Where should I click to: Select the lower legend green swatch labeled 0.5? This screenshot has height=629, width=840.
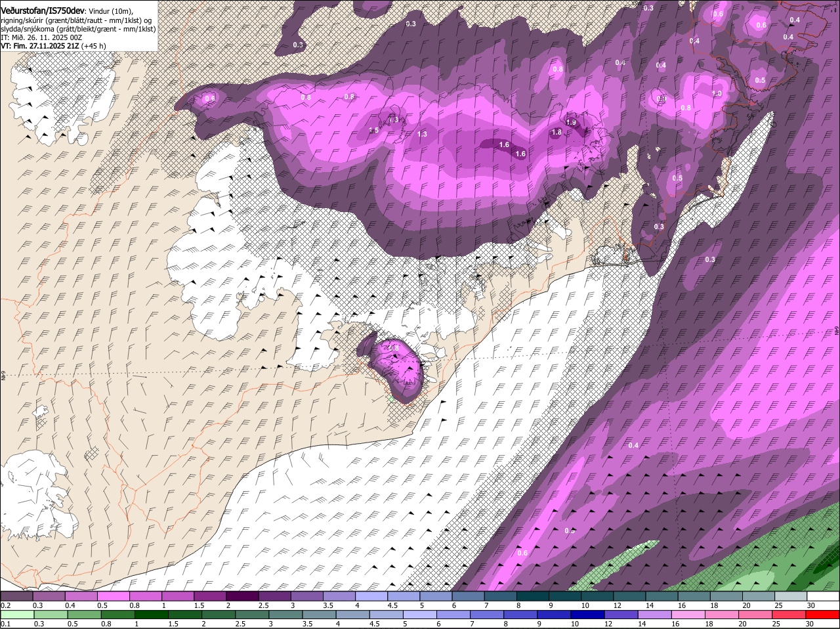[x=85, y=615]
